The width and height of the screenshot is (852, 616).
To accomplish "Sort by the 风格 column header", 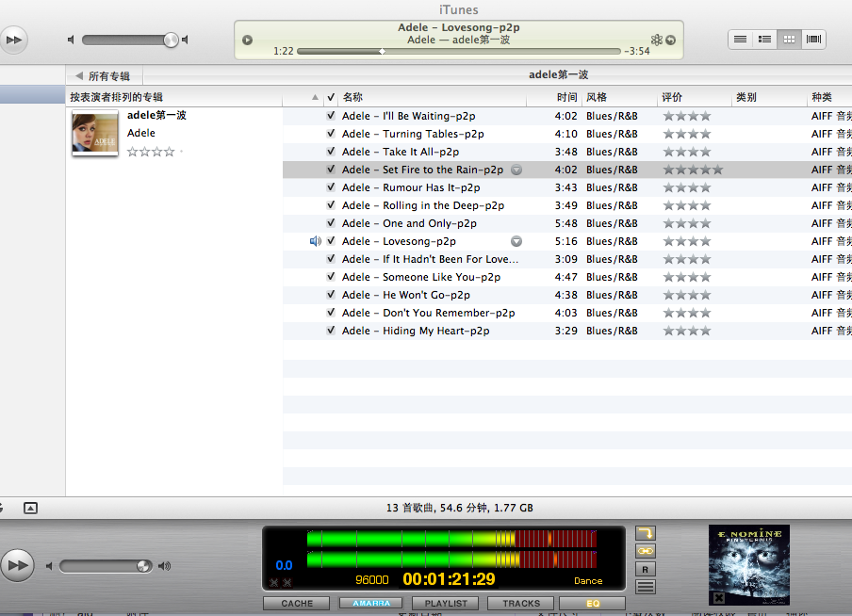I will 619,97.
